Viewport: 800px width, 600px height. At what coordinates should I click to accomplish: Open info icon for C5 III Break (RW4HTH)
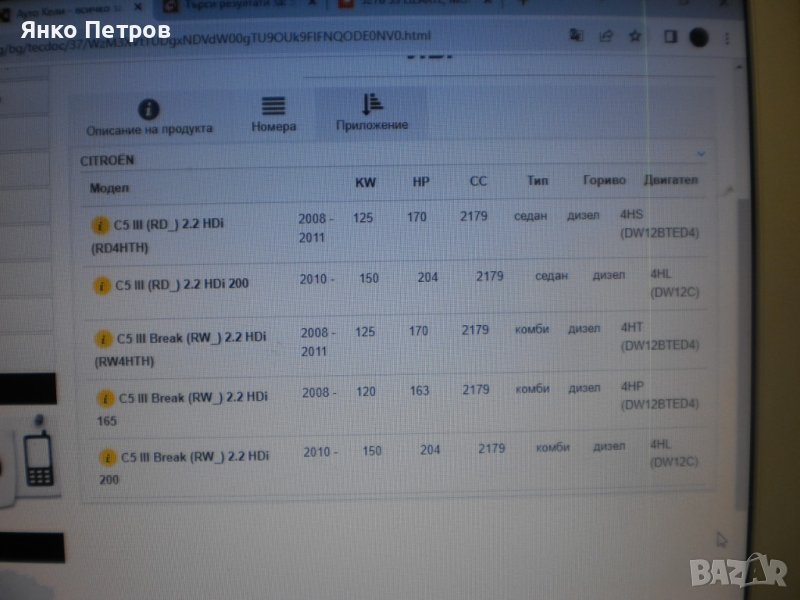(x=102, y=339)
